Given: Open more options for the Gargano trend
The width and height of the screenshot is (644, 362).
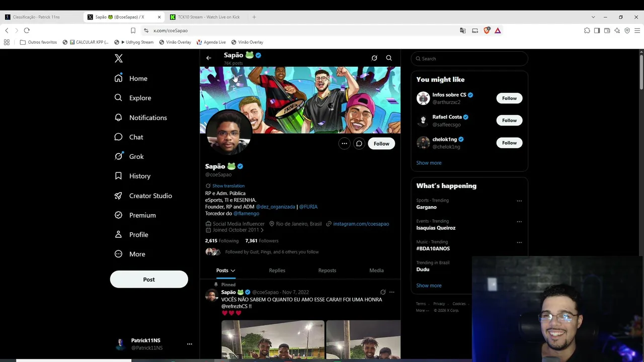Looking at the screenshot, I should [x=519, y=201].
